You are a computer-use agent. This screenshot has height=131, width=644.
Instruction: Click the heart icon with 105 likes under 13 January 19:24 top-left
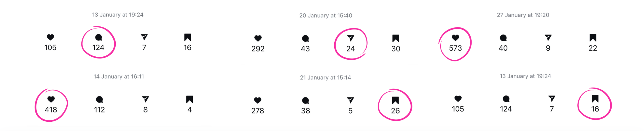[50, 37]
